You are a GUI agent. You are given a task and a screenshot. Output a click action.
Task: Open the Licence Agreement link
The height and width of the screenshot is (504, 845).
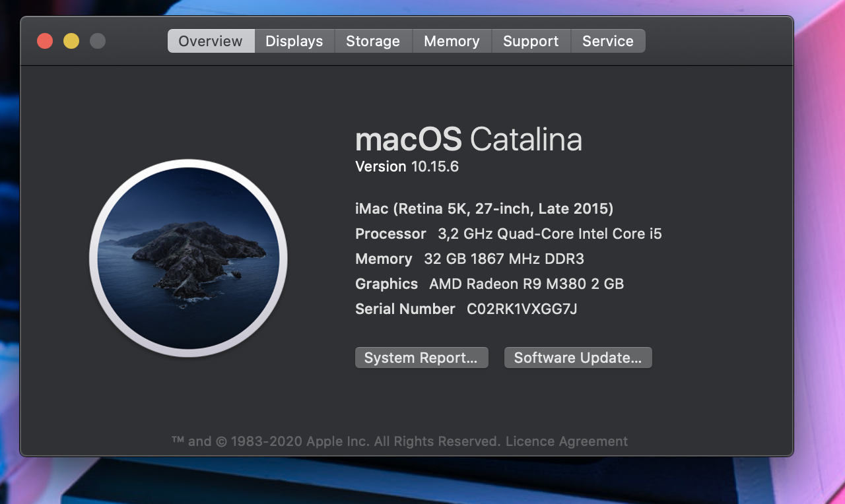[566, 441]
